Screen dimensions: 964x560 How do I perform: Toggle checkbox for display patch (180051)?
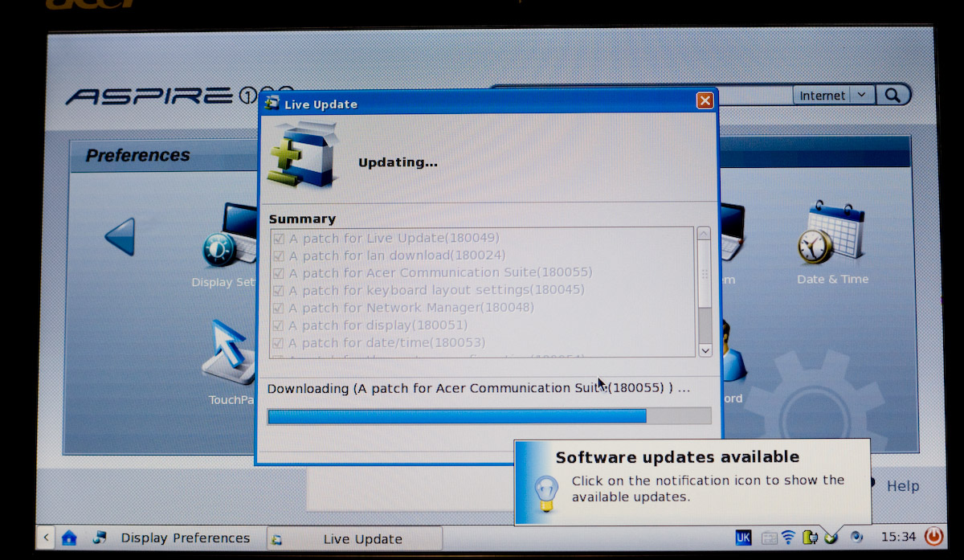click(279, 325)
